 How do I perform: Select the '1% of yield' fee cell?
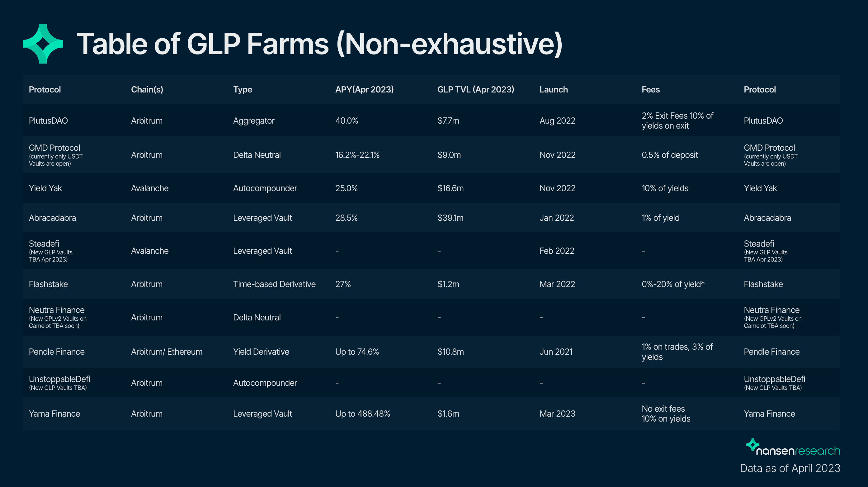tap(660, 218)
